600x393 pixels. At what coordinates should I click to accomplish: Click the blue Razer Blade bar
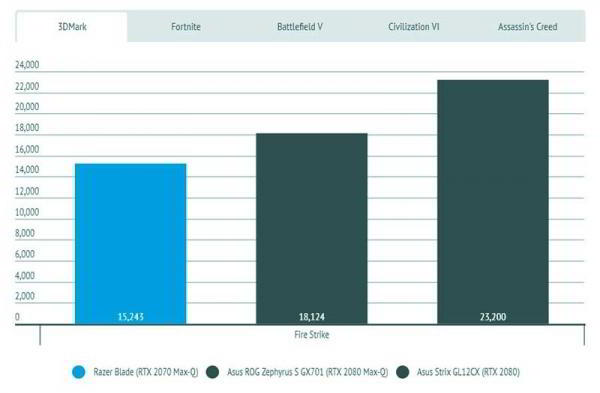pos(130,244)
